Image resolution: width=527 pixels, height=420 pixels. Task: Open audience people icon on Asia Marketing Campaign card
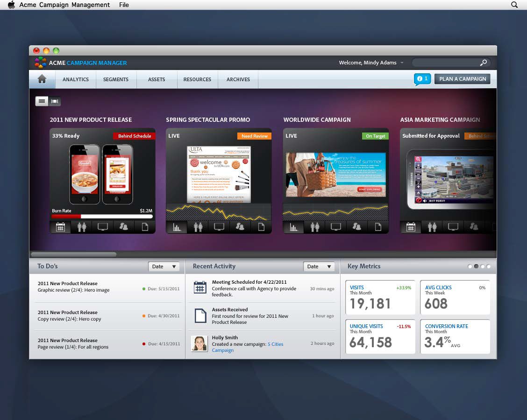pyautogui.click(x=432, y=227)
